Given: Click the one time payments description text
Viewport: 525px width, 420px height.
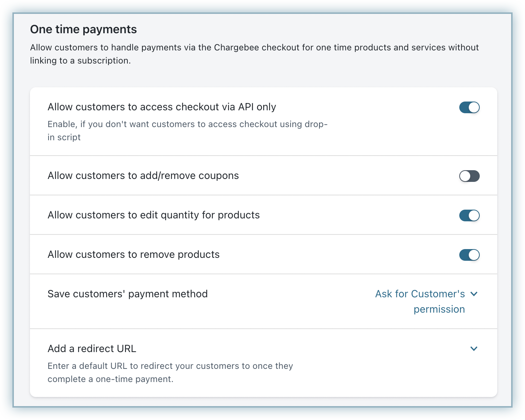Looking at the screenshot, I should [x=254, y=54].
